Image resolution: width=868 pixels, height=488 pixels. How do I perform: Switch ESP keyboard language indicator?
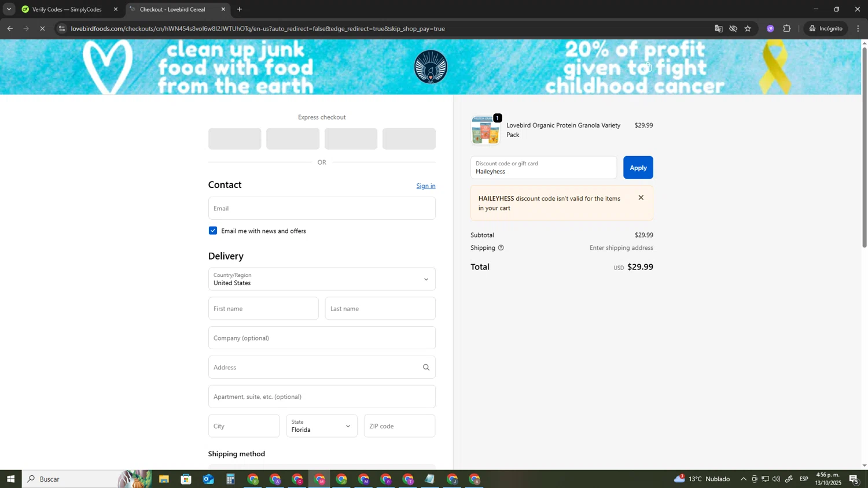pos(804,479)
